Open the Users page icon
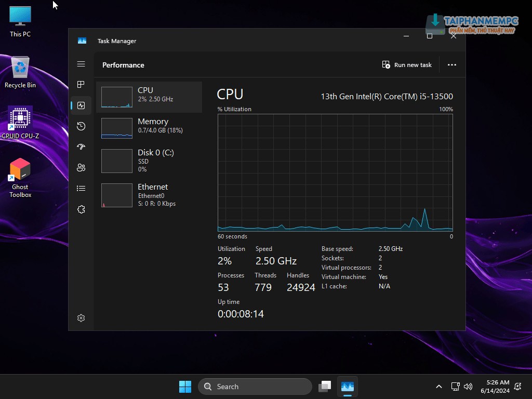This screenshot has height=399, width=532. (x=81, y=168)
